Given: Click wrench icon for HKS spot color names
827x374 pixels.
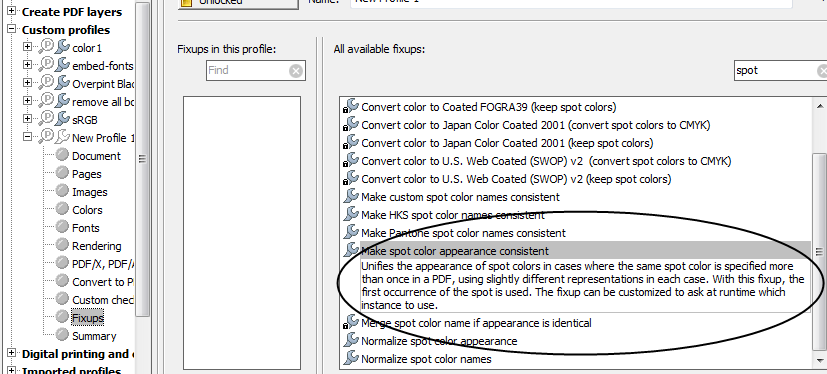Looking at the screenshot, I should click(351, 214).
